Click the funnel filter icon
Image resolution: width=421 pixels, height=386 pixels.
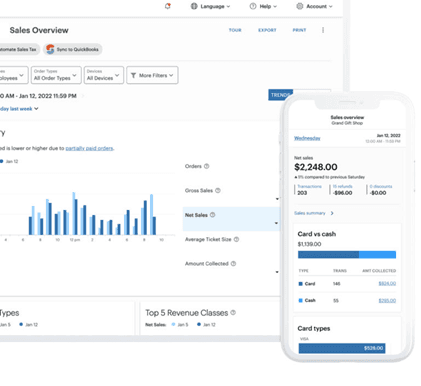133,75
